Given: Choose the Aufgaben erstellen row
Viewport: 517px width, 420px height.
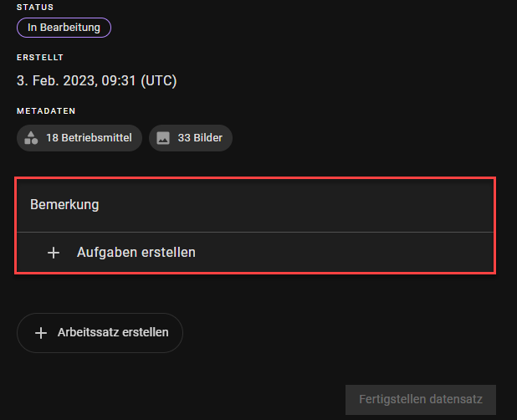Looking at the screenshot, I should 255,252.
